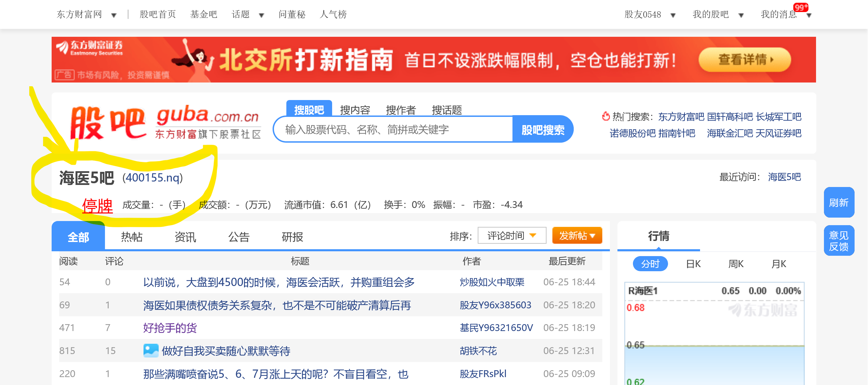Click the stock code (400155.nq)

point(153,177)
